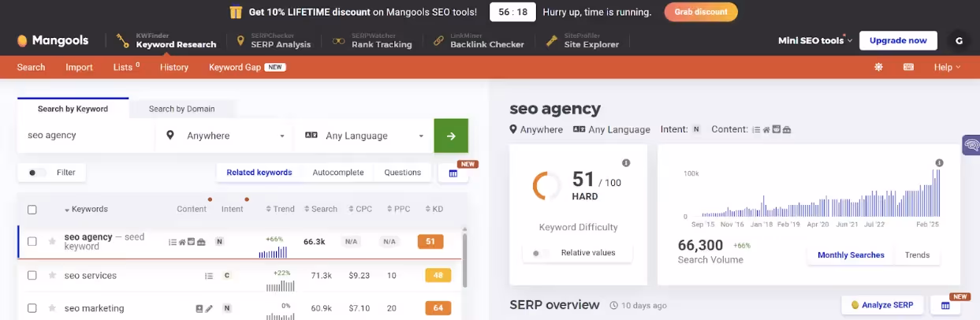The width and height of the screenshot is (980, 320).
Task: Open LinkMiner Backlink Checker tool
Action: pyautogui.click(x=478, y=40)
